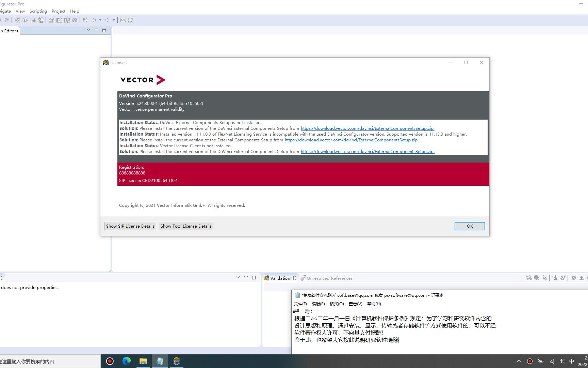Open the Back navigation history dropdown arrow
The height and width of the screenshot is (368, 588).
click(x=100, y=20)
